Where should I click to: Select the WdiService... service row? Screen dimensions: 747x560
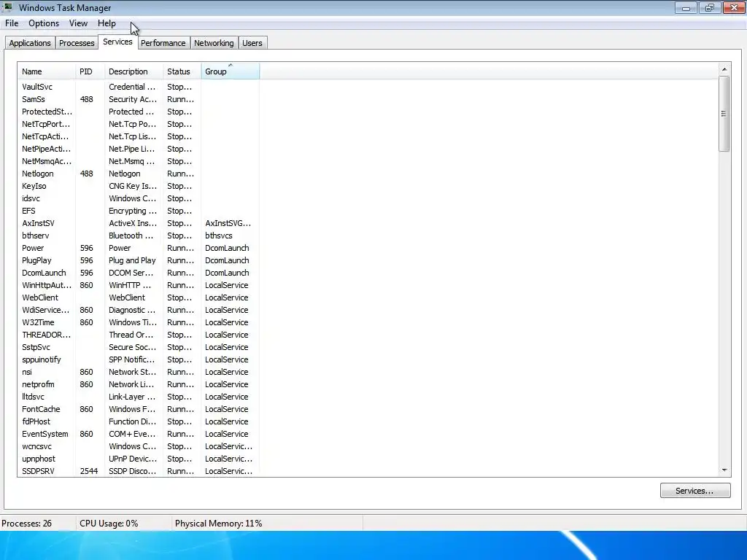pyautogui.click(x=138, y=309)
